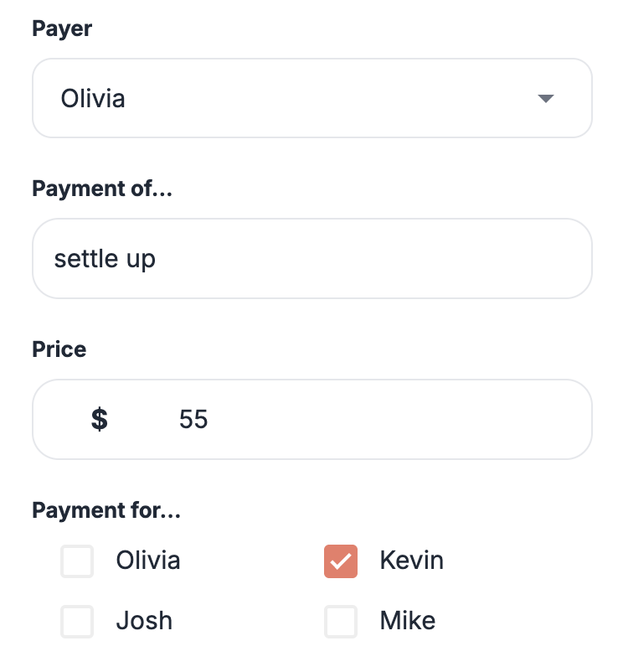Tick the Mike checkbox

pyautogui.click(x=341, y=622)
